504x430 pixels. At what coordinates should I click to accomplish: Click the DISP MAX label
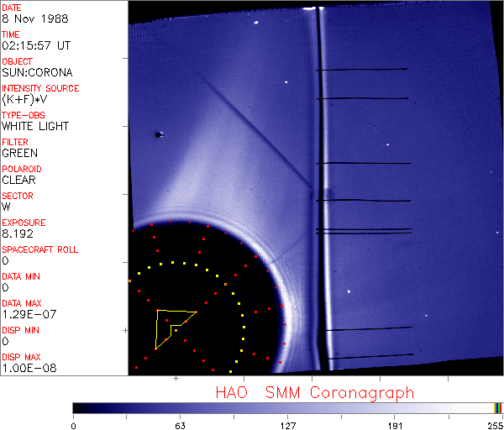pyautogui.click(x=21, y=358)
